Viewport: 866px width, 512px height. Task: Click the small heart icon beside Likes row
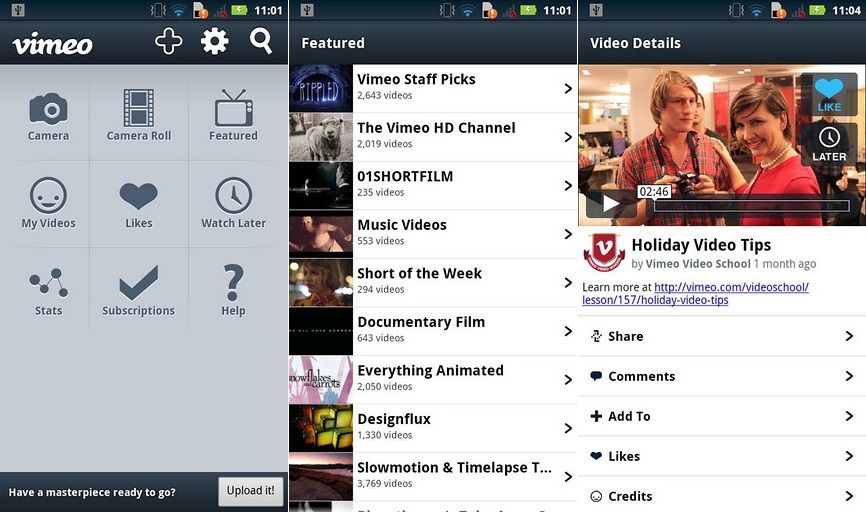(596, 456)
